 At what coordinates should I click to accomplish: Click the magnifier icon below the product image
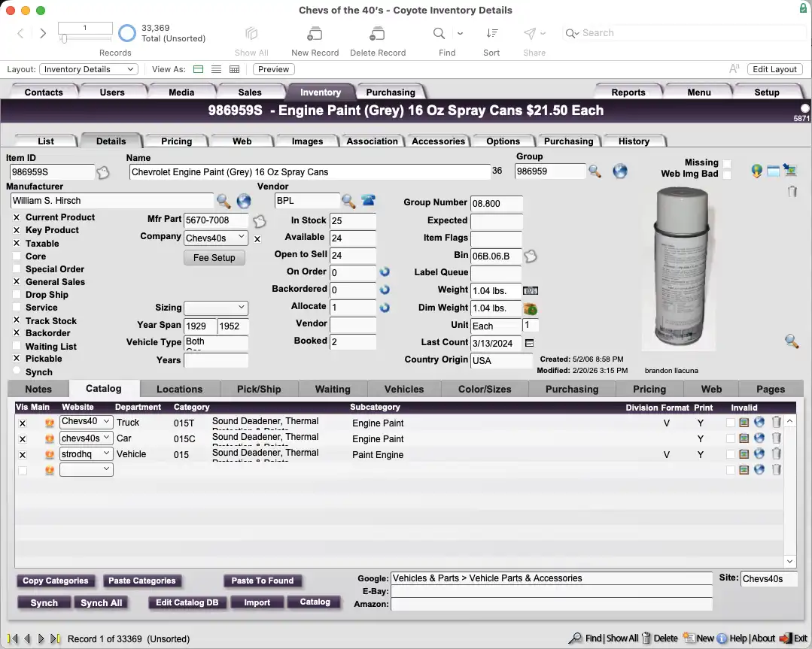coord(791,341)
